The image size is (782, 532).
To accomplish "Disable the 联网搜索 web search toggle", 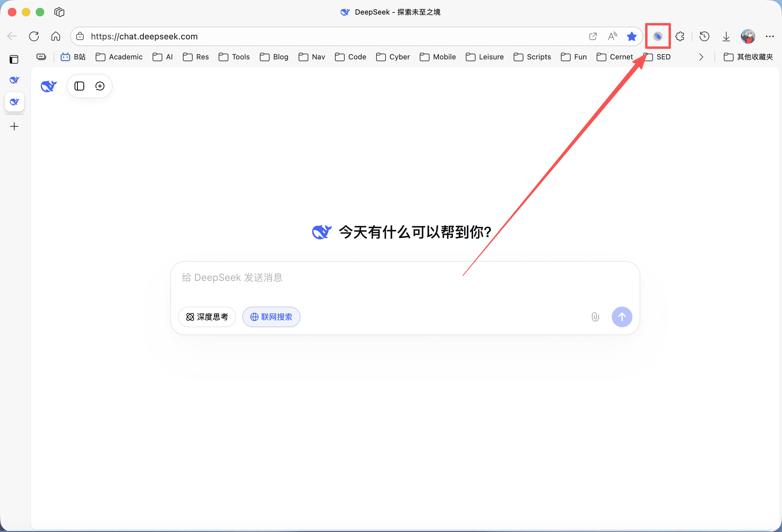I will [271, 317].
